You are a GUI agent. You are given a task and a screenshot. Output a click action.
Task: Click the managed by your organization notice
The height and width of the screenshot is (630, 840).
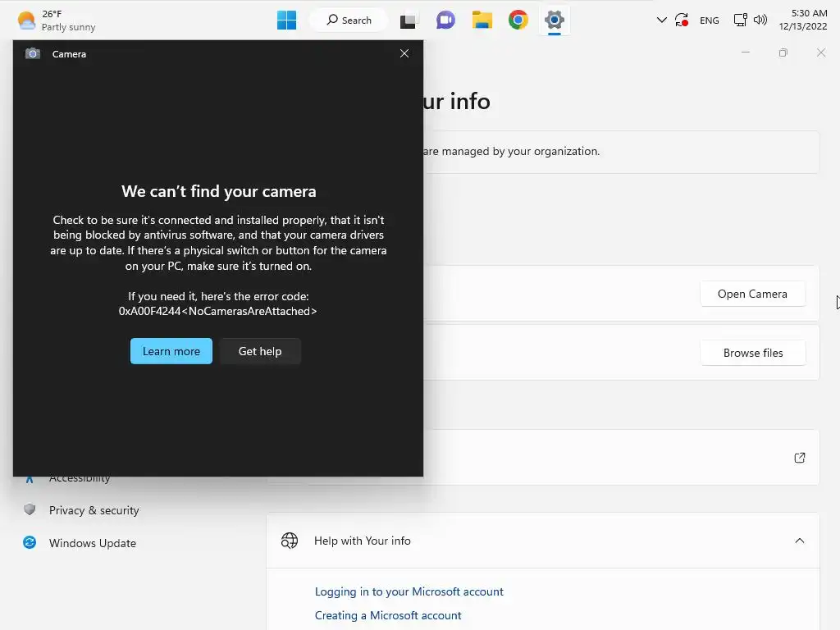tap(511, 152)
